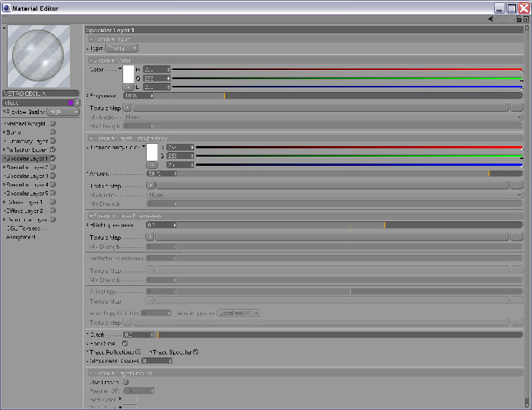Open the Mix Mode dropdown under Transparency

pos(334,195)
